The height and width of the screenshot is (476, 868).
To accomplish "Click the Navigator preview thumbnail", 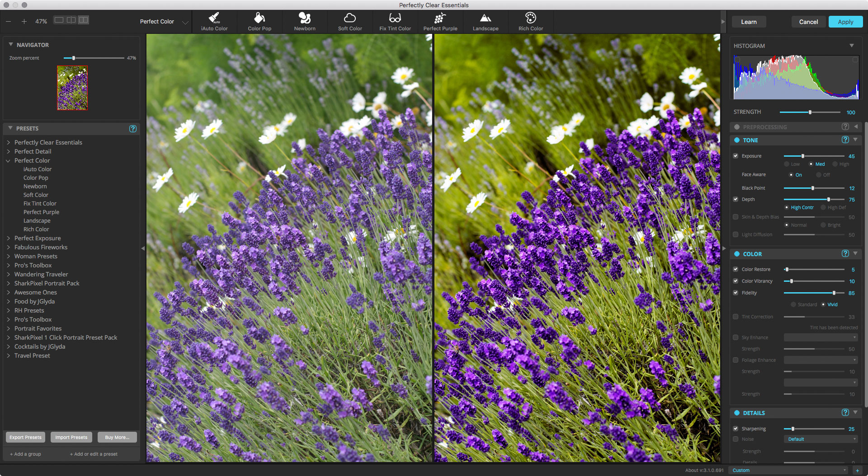I will click(72, 88).
